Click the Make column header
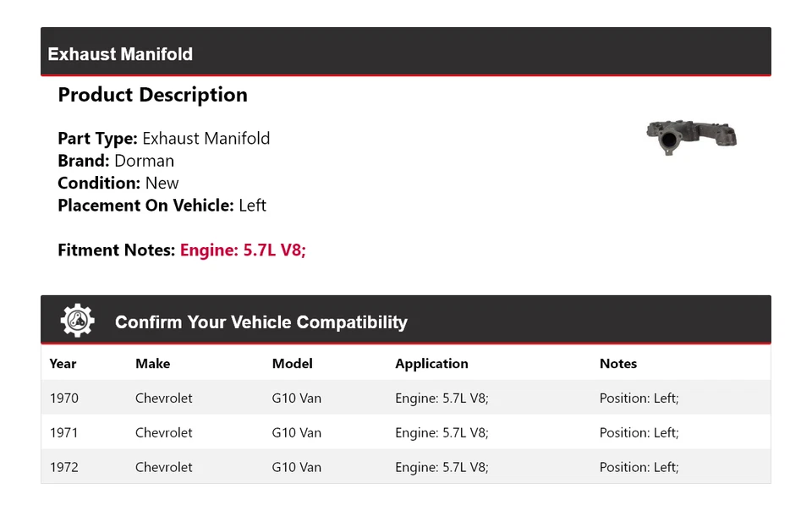The image size is (812, 511). click(152, 364)
